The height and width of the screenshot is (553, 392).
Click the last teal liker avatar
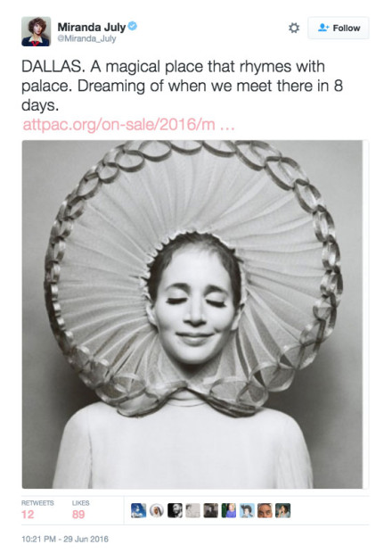pos(282,510)
